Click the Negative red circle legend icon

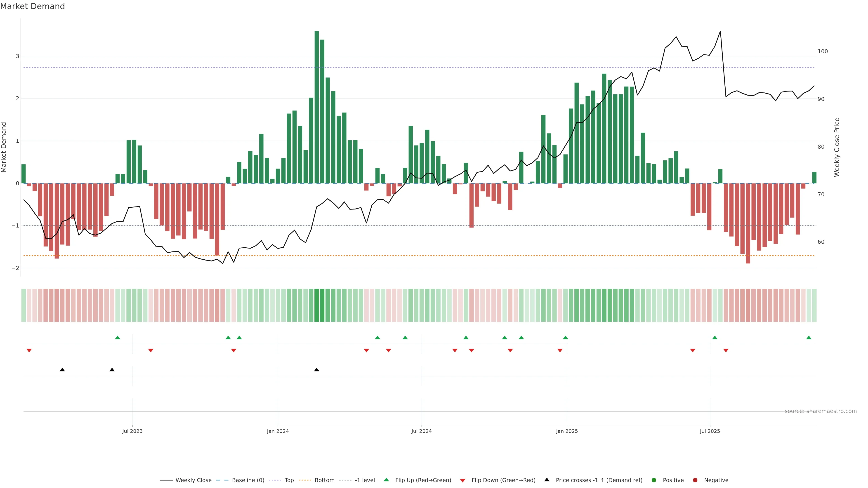pos(695,480)
